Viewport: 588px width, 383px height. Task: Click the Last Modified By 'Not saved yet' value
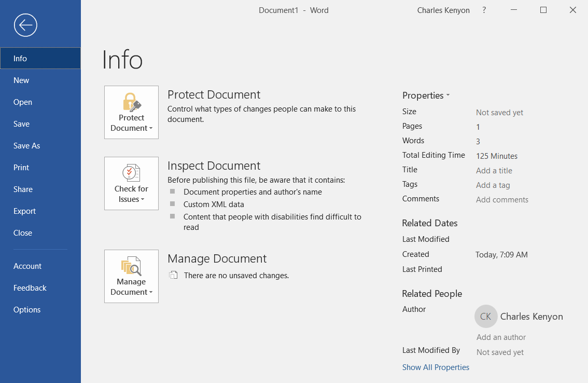pyautogui.click(x=500, y=352)
